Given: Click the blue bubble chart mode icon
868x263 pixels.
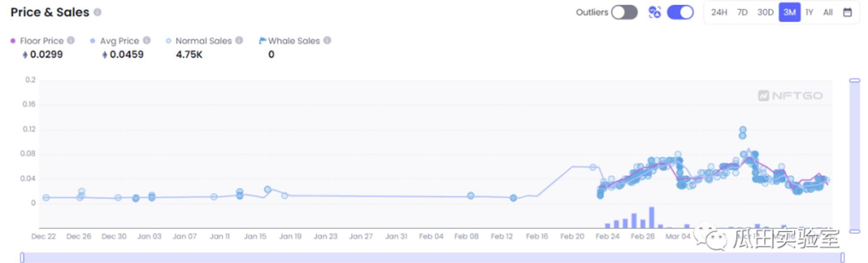Looking at the screenshot, I should click(x=654, y=12).
